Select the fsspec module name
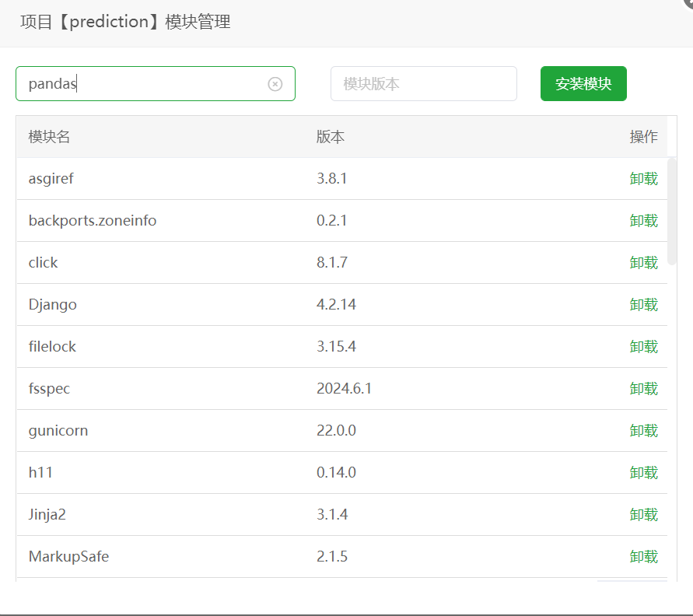 (49, 388)
